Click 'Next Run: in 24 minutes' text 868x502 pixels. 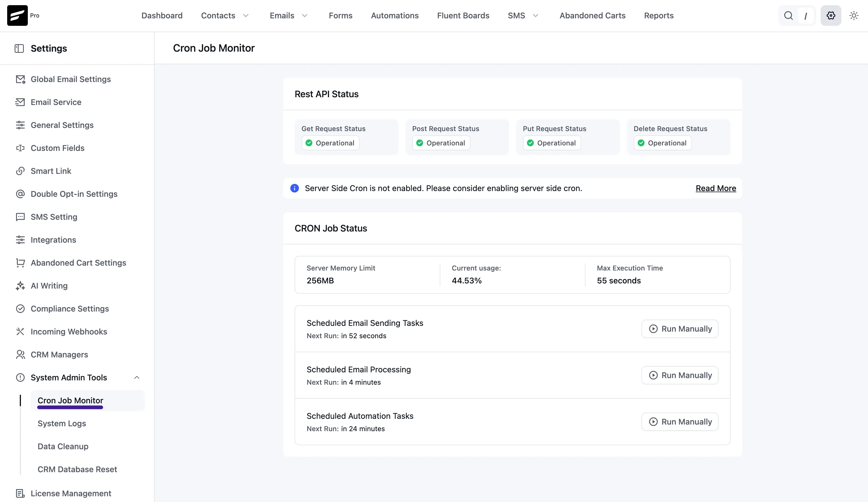tap(346, 429)
